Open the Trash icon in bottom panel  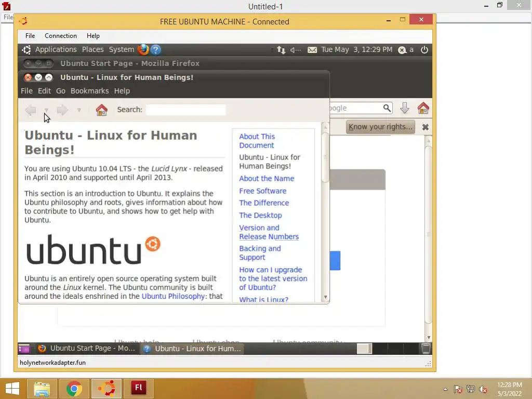(425, 349)
